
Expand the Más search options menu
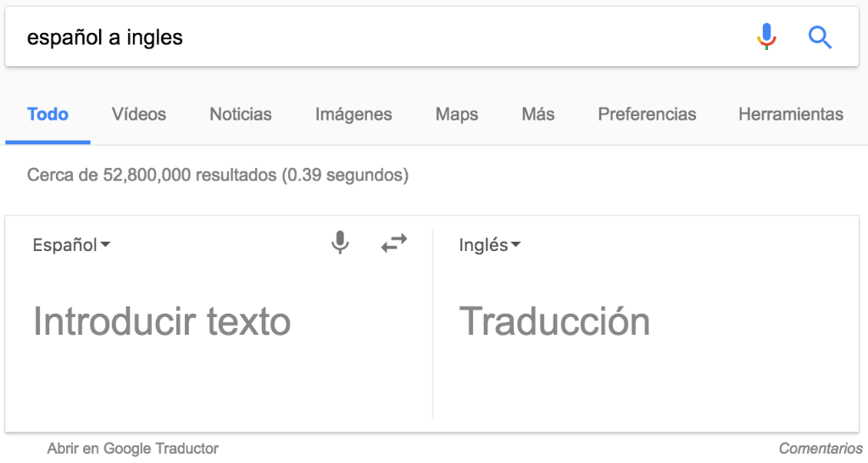click(538, 114)
